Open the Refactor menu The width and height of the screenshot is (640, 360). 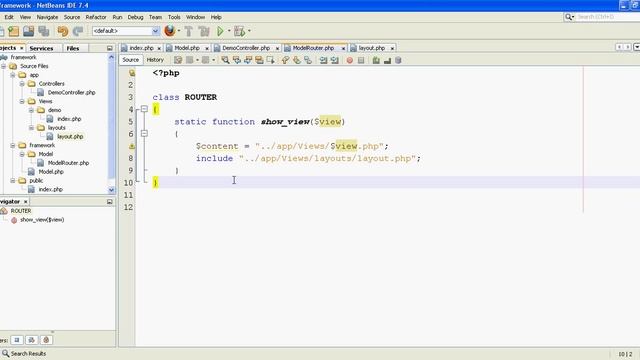(x=96, y=17)
